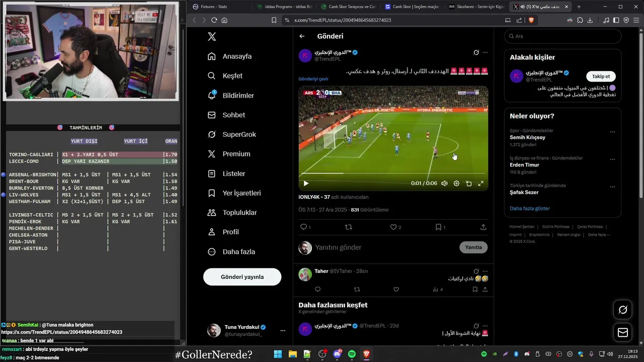Click Gönderi yayınla button

click(x=242, y=277)
